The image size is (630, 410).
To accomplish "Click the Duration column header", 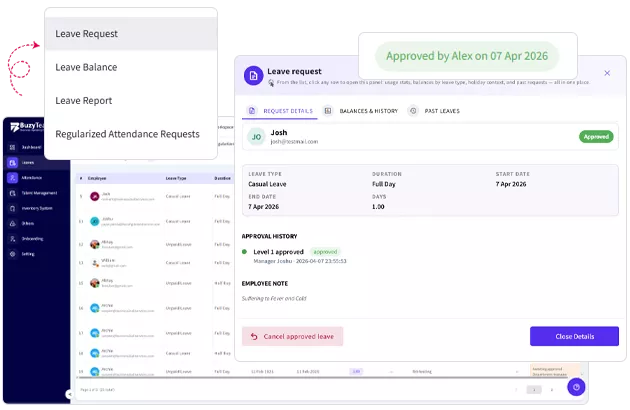I will [222, 178].
